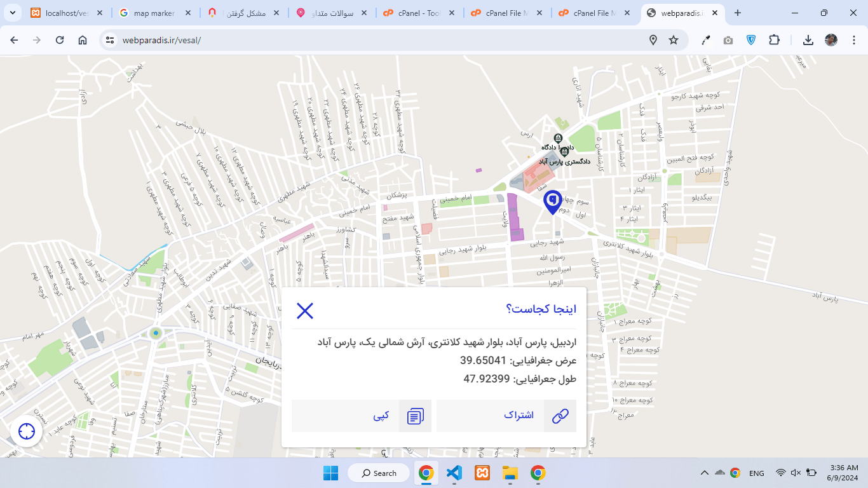Open File Explorer from taskbar
Screen dimensions: 868x488
click(510, 473)
